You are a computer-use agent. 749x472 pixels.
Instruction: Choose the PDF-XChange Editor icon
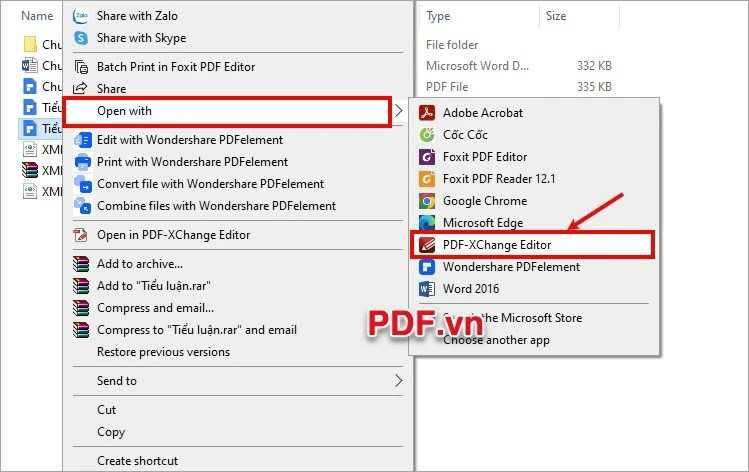tap(427, 245)
